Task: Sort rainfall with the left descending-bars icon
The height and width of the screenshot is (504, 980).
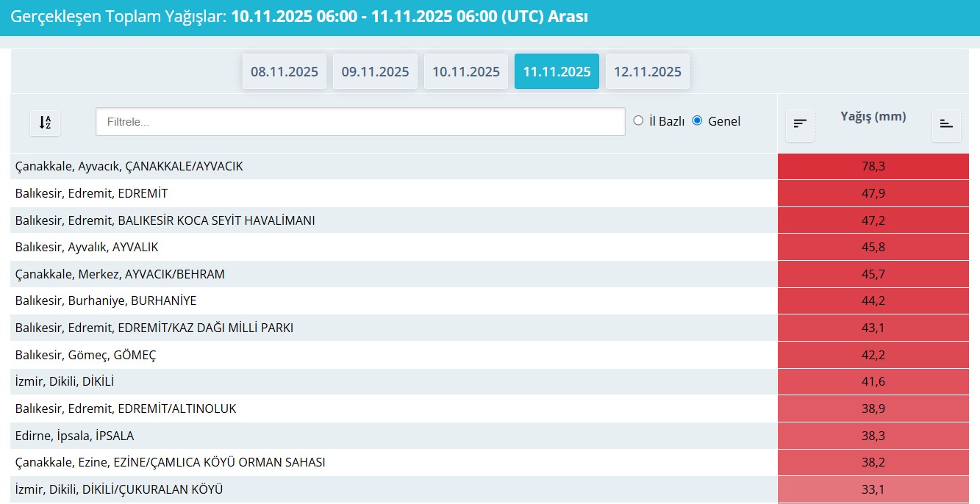Action: tap(799, 125)
